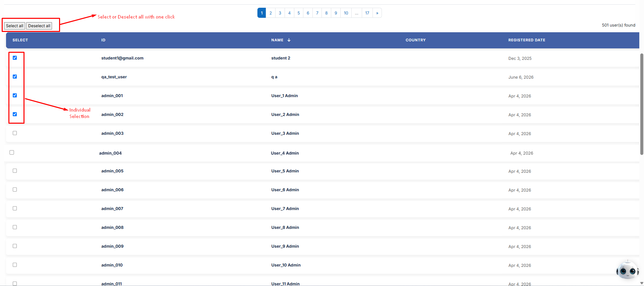Click the admin_008 ID cell
Screen dimensions: 644x286
[x=112, y=228]
